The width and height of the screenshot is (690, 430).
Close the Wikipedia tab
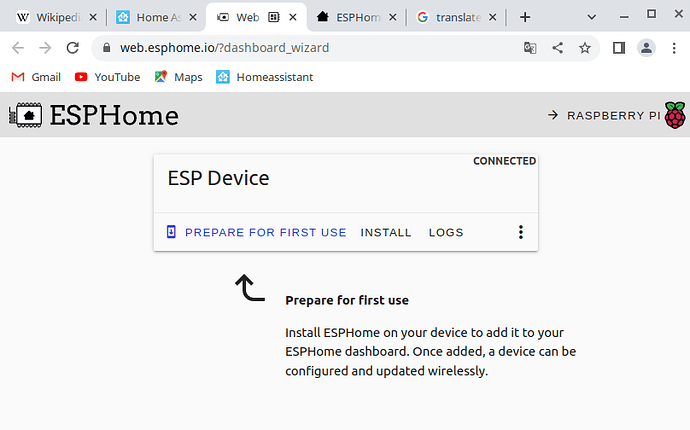[x=93, y=17]
